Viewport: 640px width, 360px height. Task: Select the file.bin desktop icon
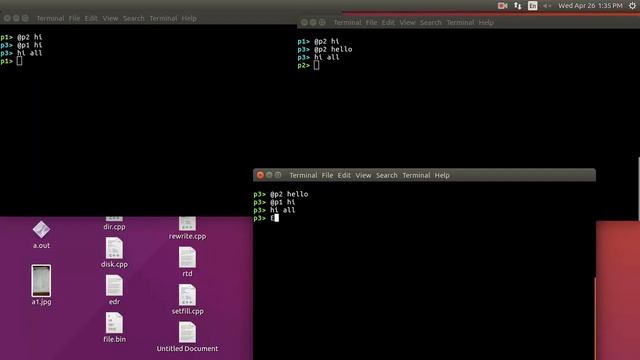114,323
